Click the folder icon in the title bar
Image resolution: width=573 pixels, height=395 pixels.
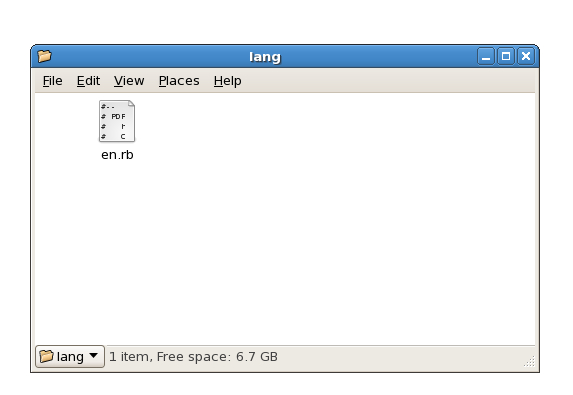coord(45,56)
